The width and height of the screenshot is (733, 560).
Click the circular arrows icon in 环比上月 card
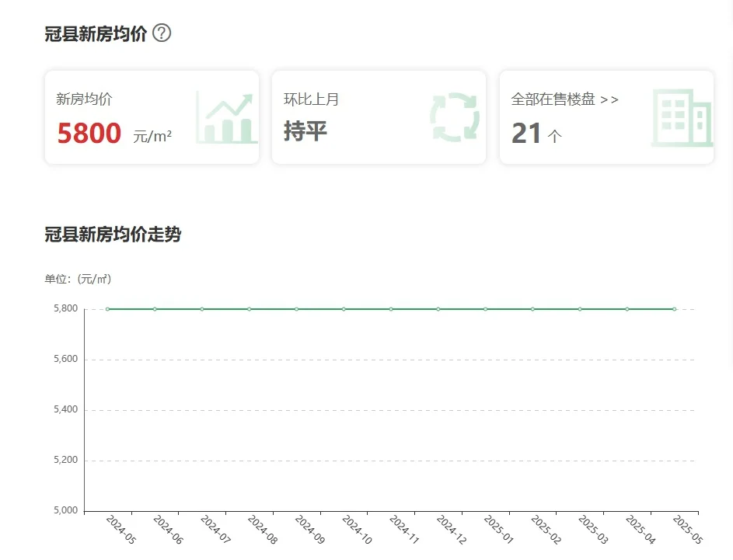tap(455, 117)
